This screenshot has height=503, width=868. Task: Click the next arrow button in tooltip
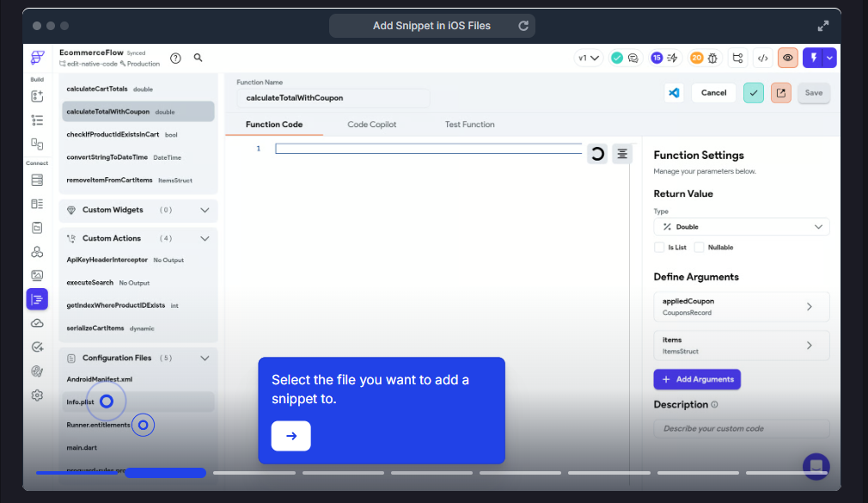(x=291, y=436)
